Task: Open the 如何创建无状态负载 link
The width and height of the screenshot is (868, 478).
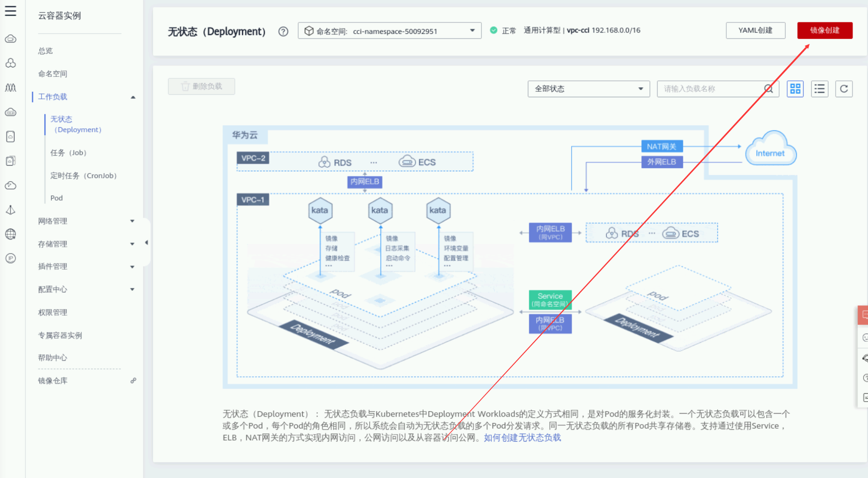Action: click(x=522, y=438)
